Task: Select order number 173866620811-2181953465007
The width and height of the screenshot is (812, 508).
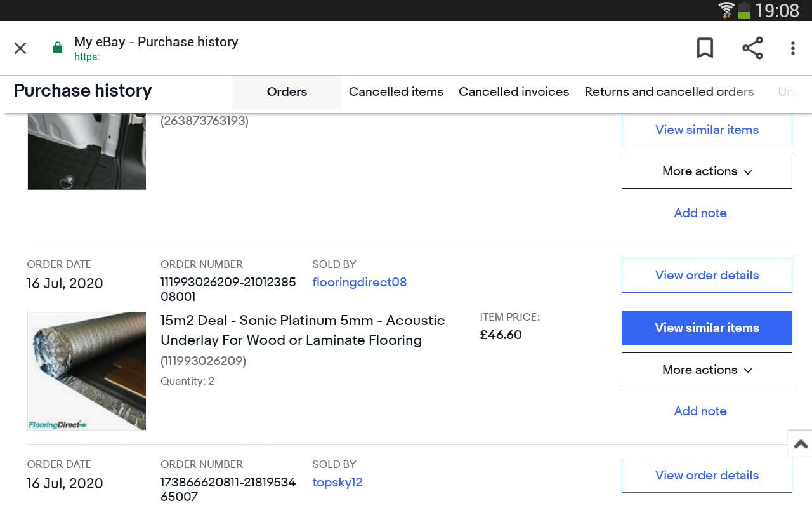Action: coord(228,490)
